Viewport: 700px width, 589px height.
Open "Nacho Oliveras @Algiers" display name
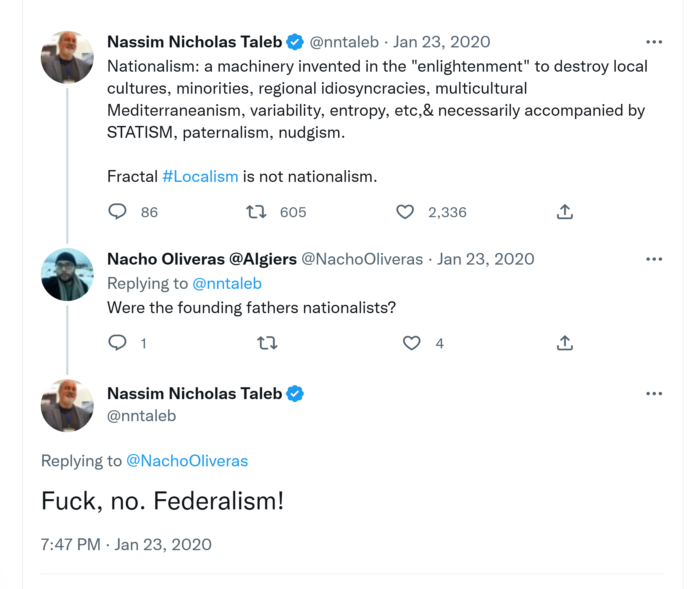point(202,259)
